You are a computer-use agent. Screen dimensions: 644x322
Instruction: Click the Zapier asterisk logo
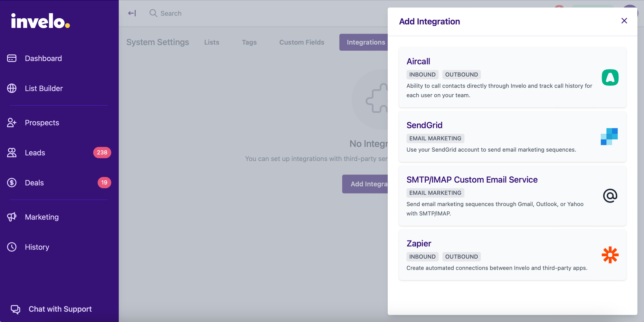click(x=610, y=255)
